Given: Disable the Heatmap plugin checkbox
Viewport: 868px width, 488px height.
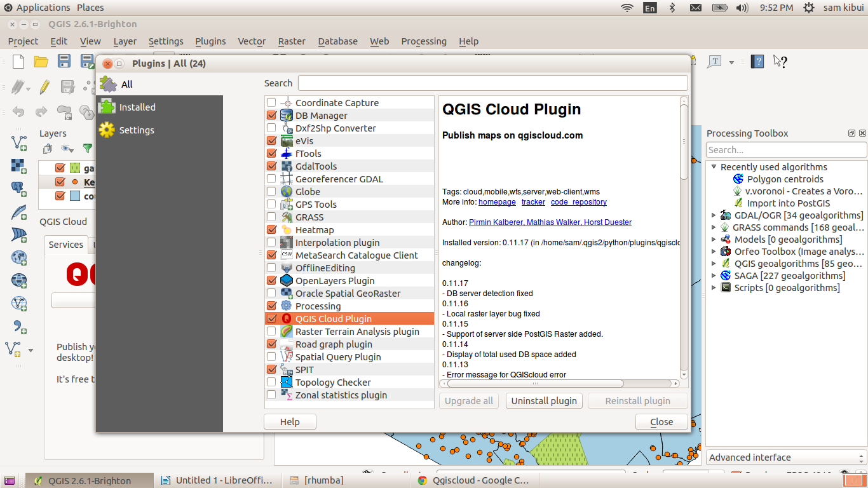Looking at the screenshot, I should click(x=271, y=230).
